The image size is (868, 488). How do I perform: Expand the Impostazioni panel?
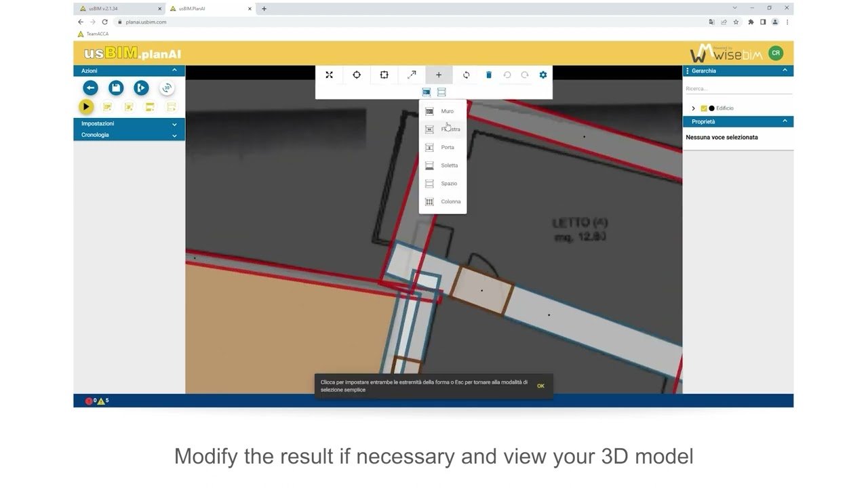174,124
